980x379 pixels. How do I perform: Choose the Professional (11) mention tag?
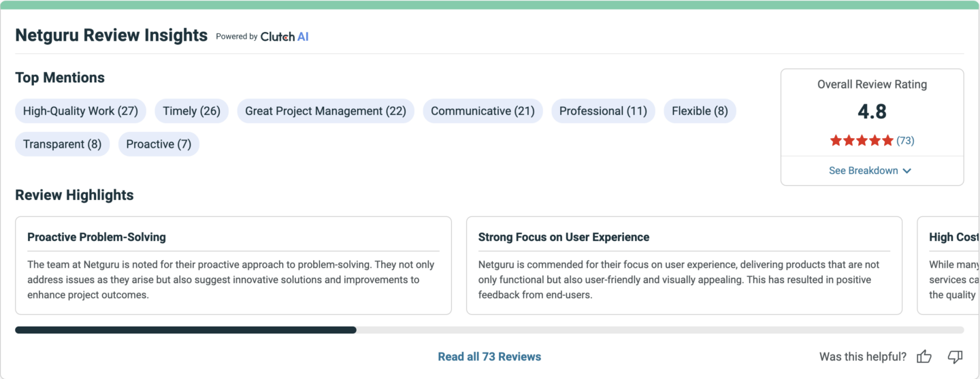click(x=603, y=111)
